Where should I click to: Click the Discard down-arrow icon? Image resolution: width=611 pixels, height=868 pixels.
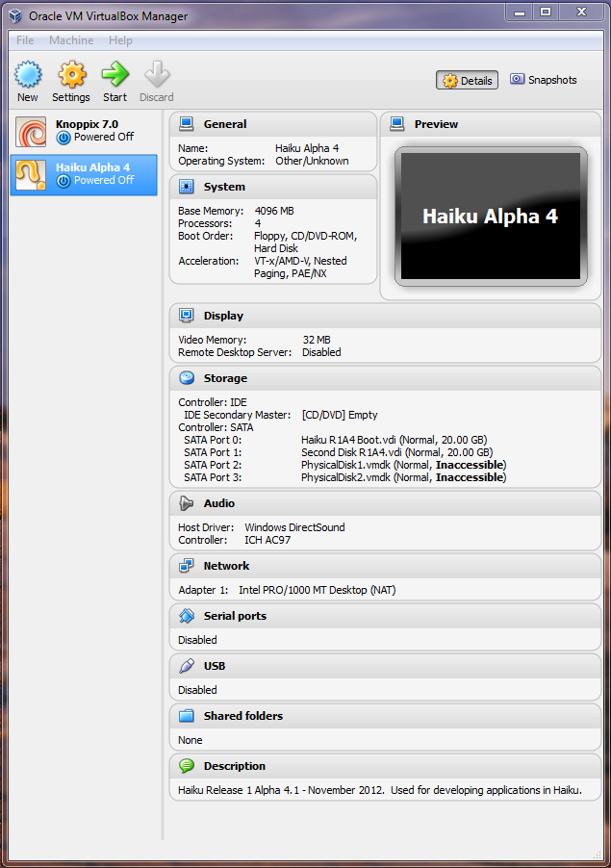(157, 74)
